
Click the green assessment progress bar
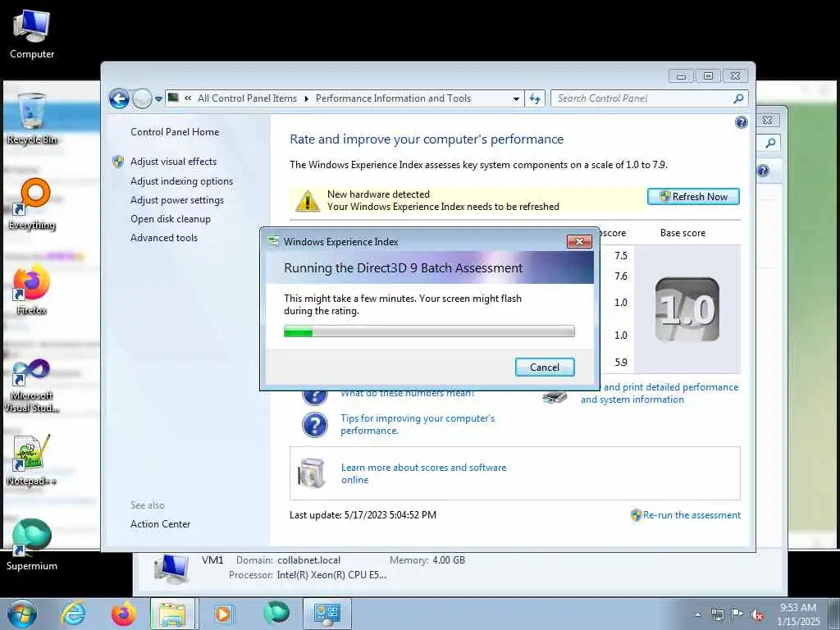click(429, 331)
